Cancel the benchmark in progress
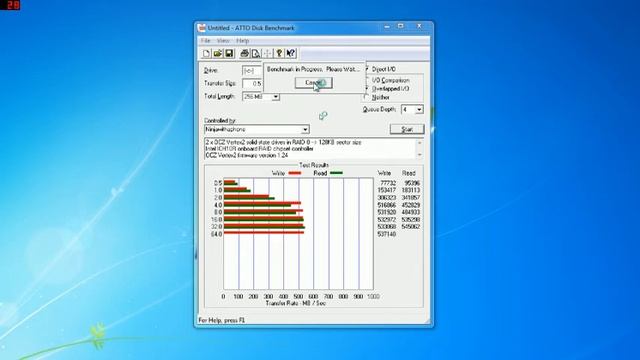This screenshot has height=360, width=640. [313, 83]
